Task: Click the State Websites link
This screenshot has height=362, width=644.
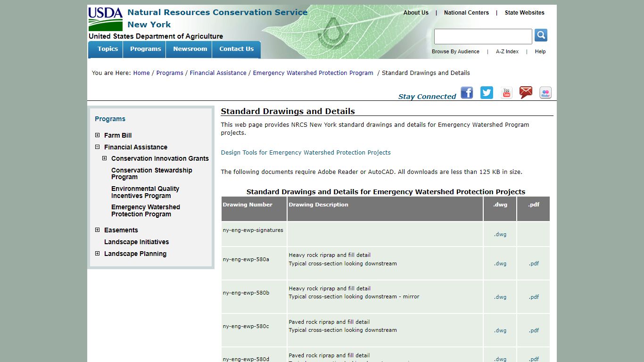Action: (x=524, y=13)
